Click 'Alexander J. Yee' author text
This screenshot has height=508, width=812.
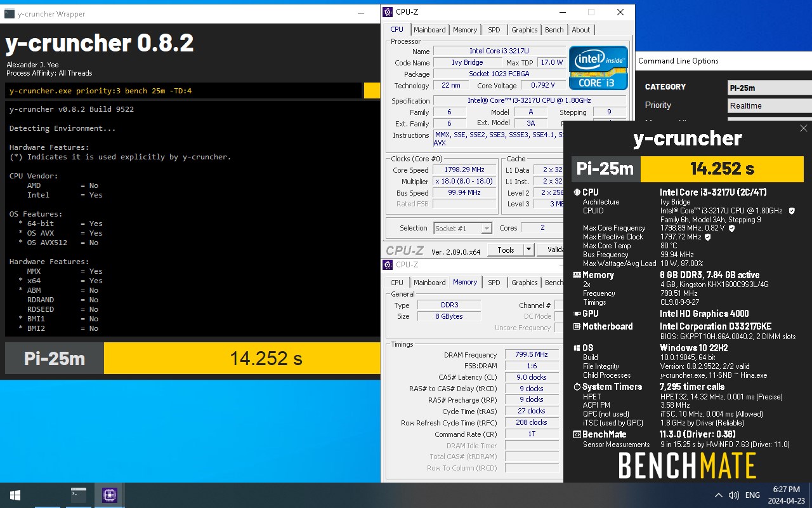pyautogui.click(x=33, y=65)
